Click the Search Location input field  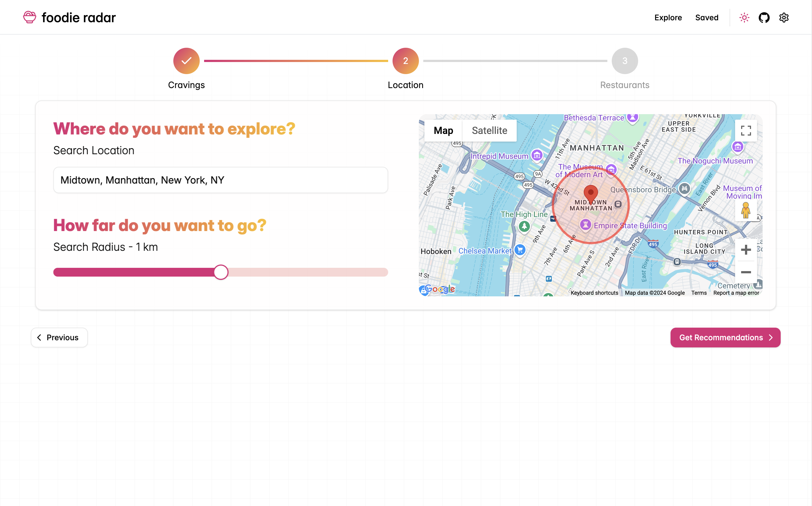coord(220,180)
